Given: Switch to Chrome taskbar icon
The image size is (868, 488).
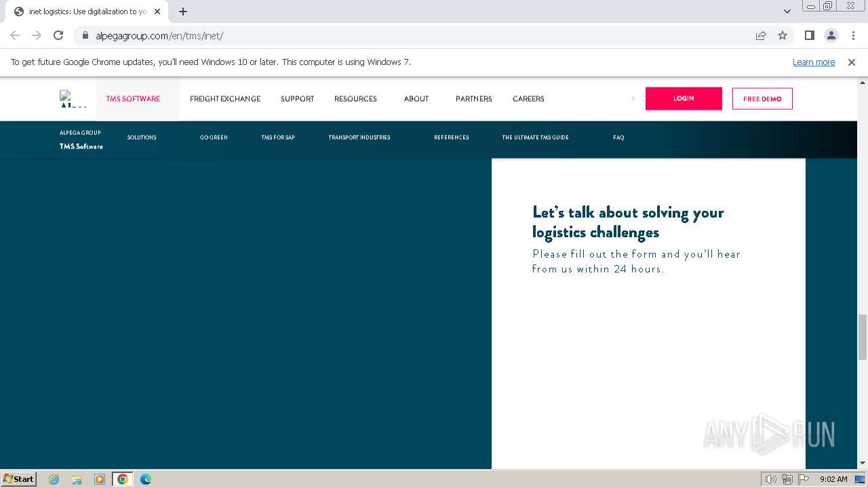Looking at the screenshot, I should coord(123,479).
